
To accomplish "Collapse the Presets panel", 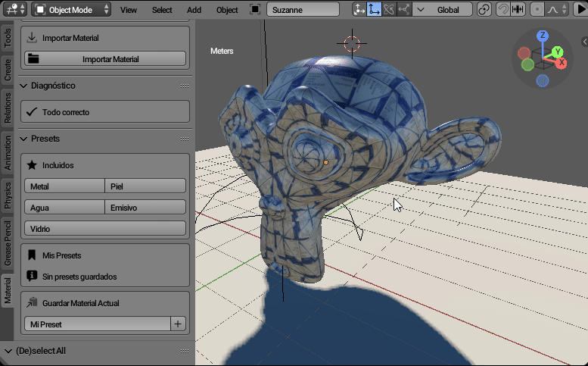I will click(x=24, y=139).
